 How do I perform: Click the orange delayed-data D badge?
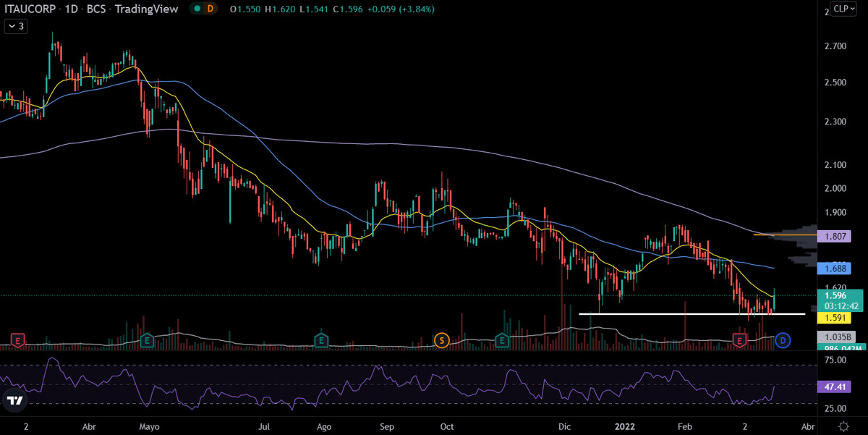[x=210, y=9]
